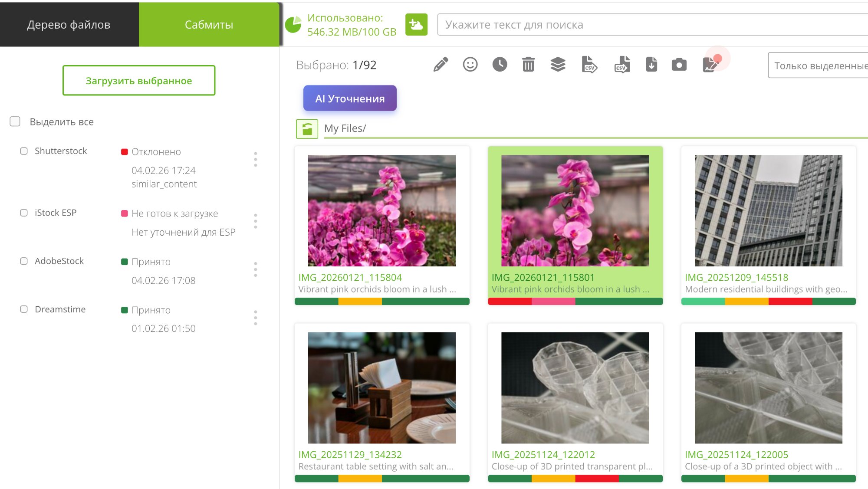Click the open lock folder icon
Image resolution: width=868 pixels, height=489 pixels.
307,129
